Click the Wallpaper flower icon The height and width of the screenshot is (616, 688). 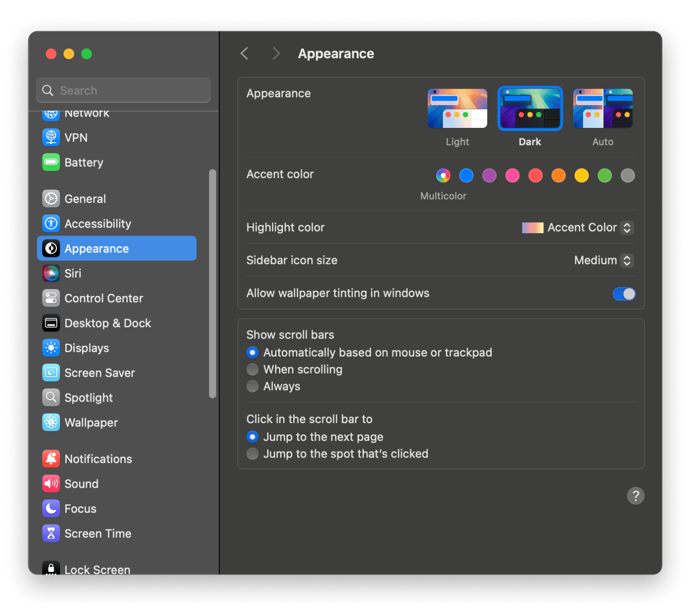pyautogui.click(x=51, y=422)
